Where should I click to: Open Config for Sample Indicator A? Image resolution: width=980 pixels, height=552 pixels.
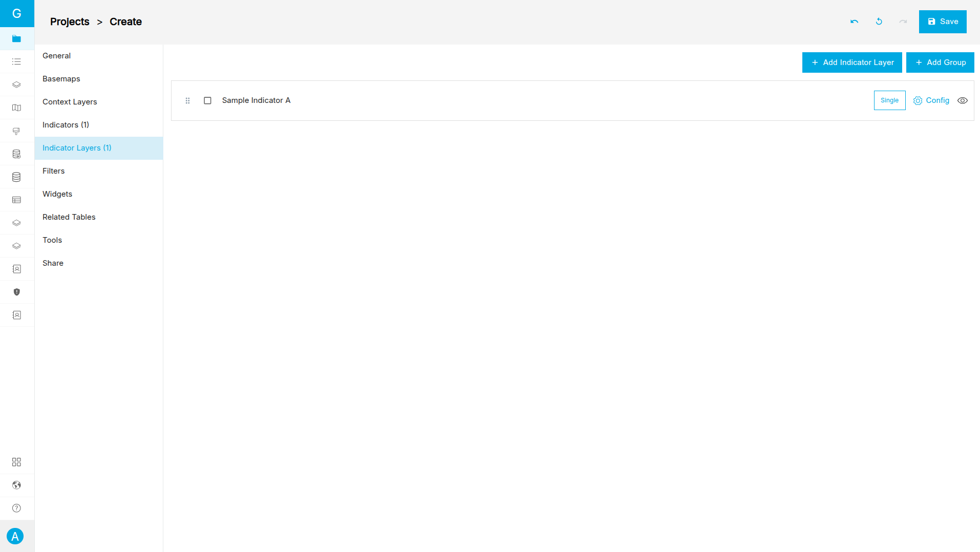pos(931,100)
